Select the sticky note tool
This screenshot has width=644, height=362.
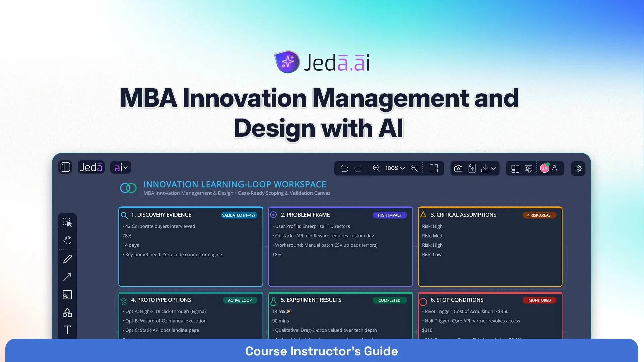(x=67, y=295)
